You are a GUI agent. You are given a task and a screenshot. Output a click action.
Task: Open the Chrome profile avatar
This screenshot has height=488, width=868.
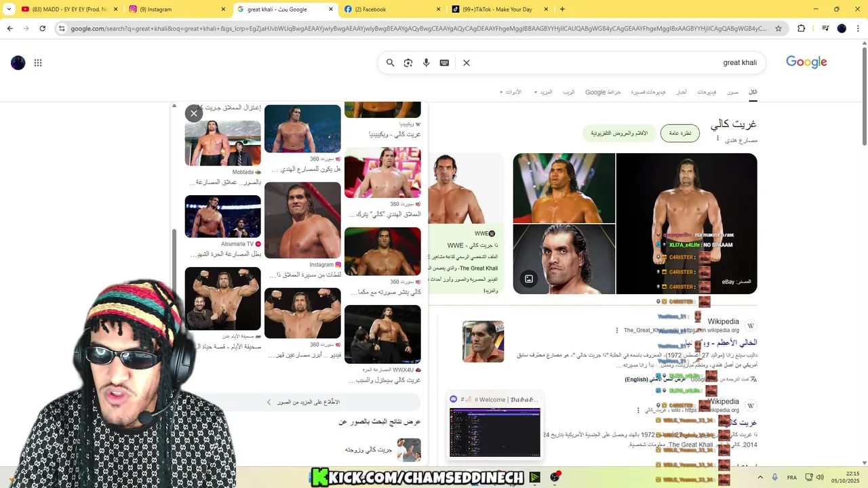842,28
